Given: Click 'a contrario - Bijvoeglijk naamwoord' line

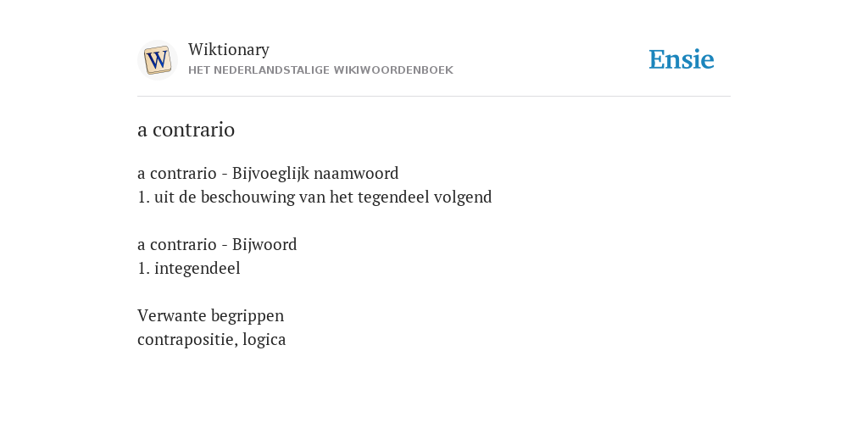Looking at the screenshot, I should coord(268,173).
